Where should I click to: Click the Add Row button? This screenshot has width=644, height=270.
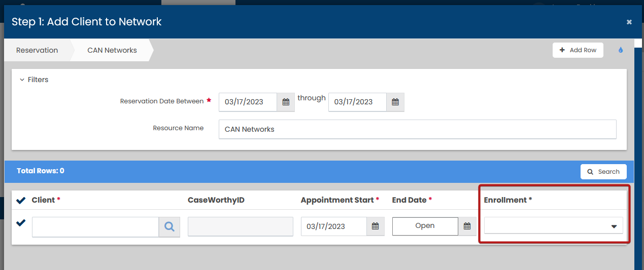point(578,50)
